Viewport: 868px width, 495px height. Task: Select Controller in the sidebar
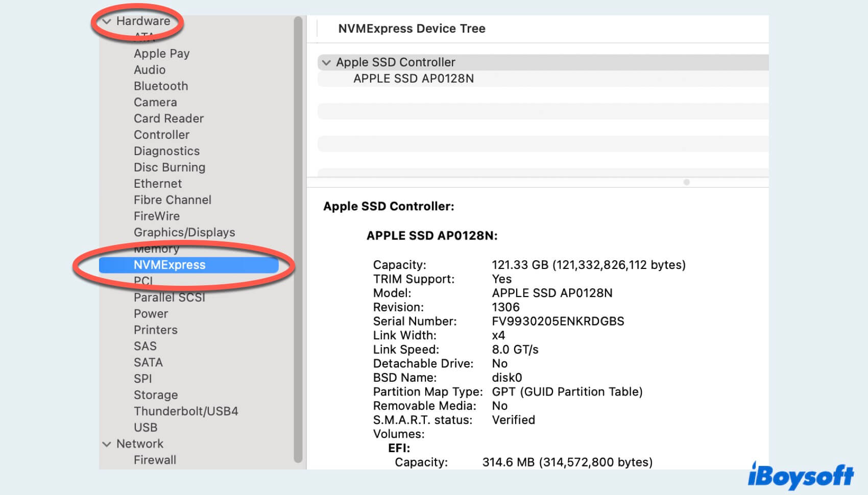(x=161, y=135)
